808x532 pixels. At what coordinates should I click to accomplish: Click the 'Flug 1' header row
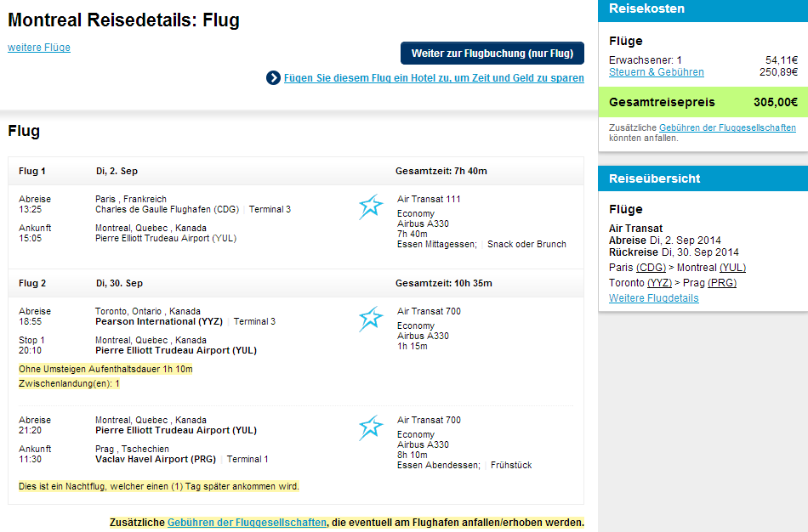click(x=296, y=171)
